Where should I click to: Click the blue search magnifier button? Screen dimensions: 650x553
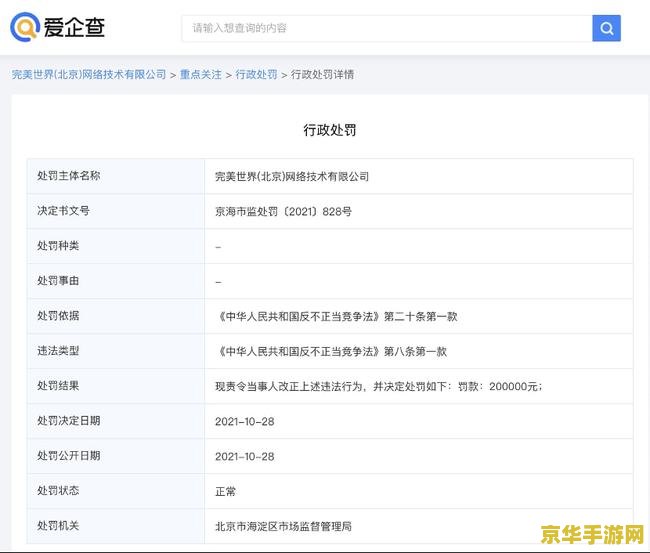pyautogui.click(x=606, y=28)
